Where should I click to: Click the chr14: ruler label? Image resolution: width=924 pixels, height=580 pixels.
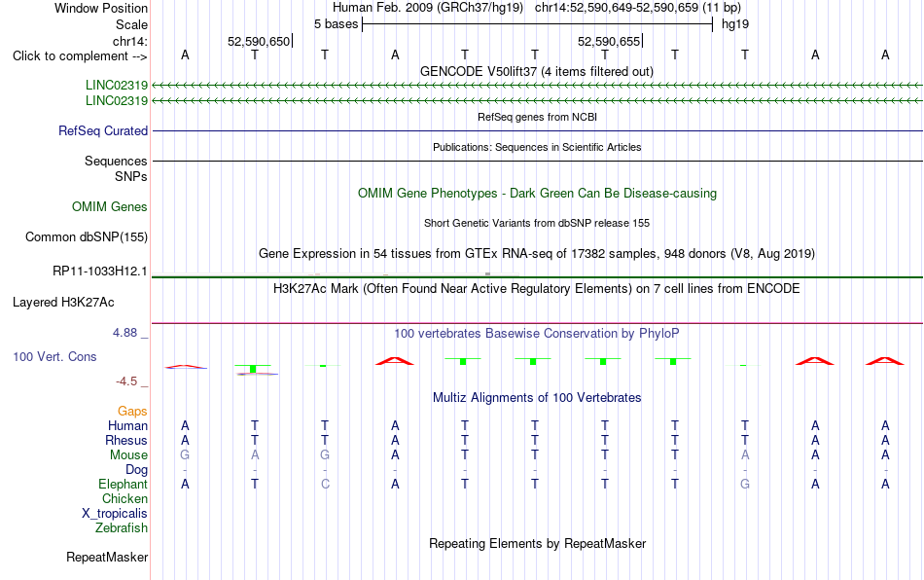130,41
